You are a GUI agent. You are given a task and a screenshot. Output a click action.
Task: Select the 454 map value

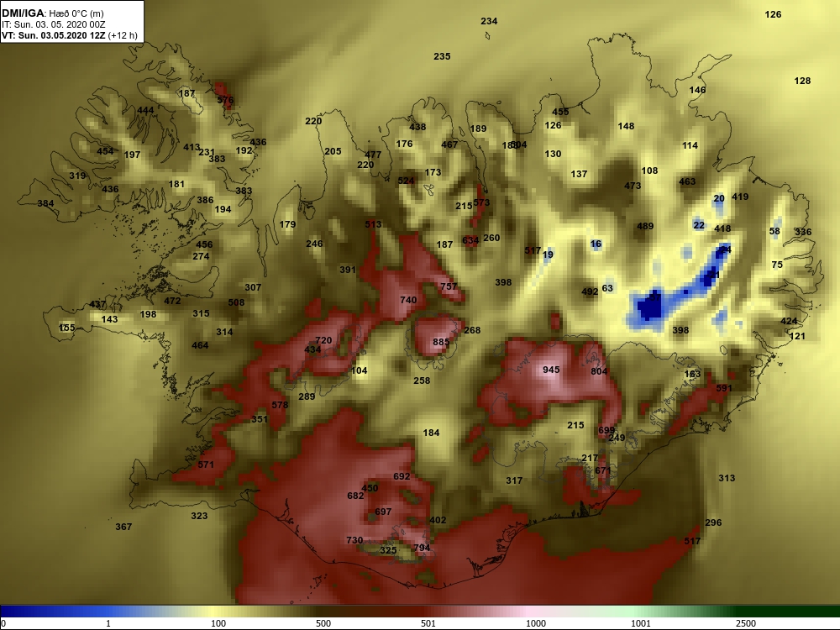105,151
